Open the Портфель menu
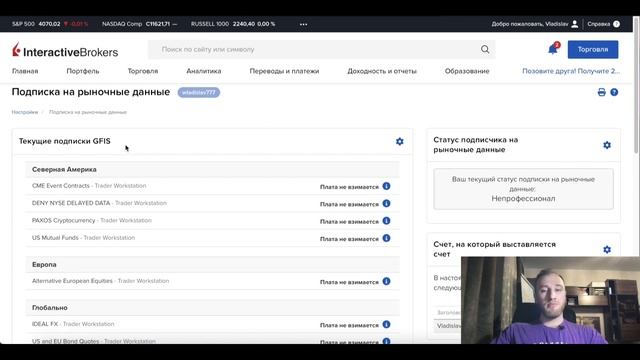Screen dimensions: 640x360 pyautogui.click(x=83, y=71)
